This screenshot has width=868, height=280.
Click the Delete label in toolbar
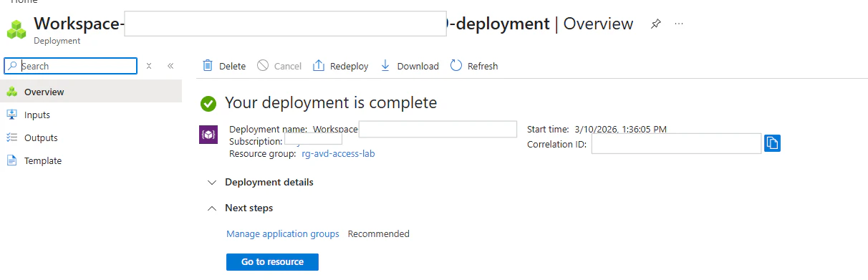tap(232, 66)
